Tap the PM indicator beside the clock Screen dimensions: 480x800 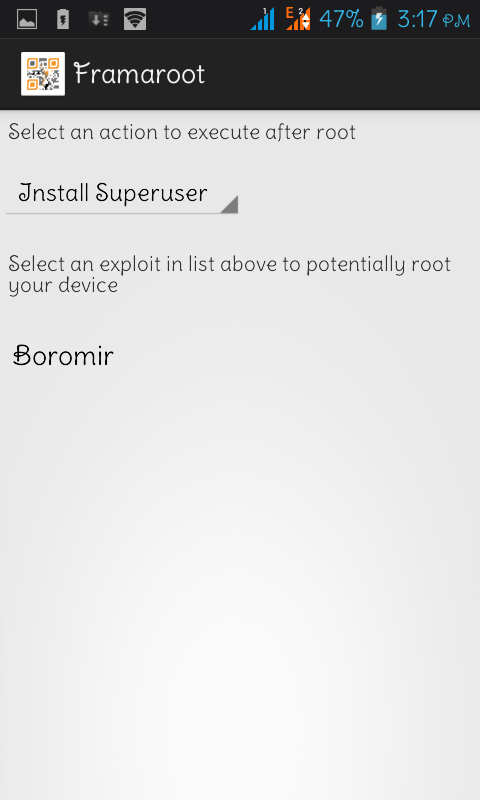tap(456, 21)
